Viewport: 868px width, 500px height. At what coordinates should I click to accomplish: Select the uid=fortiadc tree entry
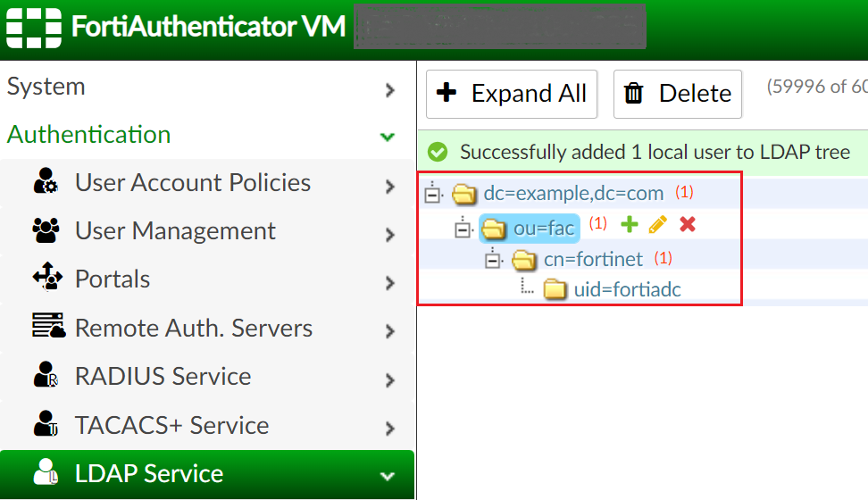(628, 289)
